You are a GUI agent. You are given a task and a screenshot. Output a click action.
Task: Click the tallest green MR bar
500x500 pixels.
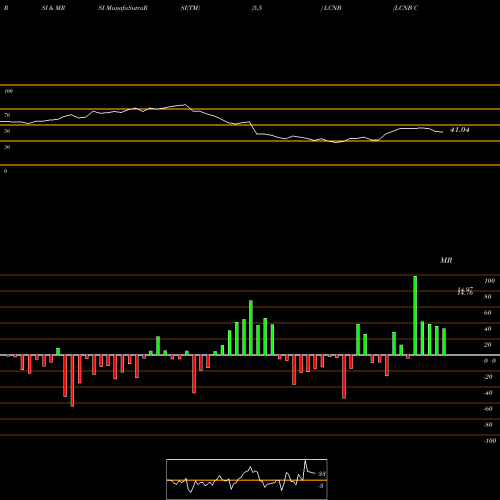pyautogui.click(x=415, y=315)
